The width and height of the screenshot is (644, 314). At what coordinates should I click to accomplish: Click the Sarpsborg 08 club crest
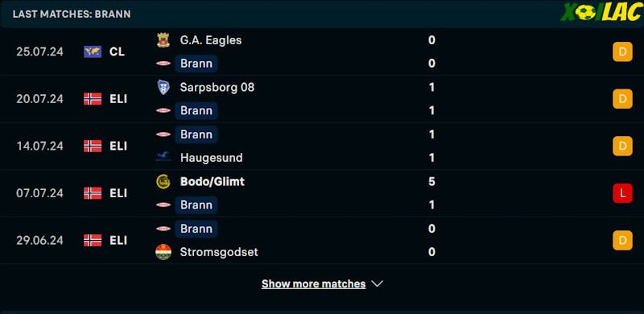pos(163,87)
